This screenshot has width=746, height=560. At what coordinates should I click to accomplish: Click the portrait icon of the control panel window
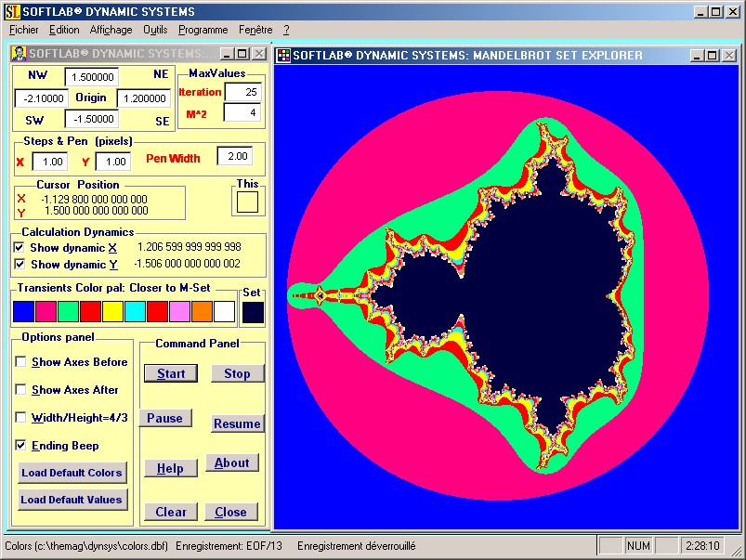(x=19, y=53)
